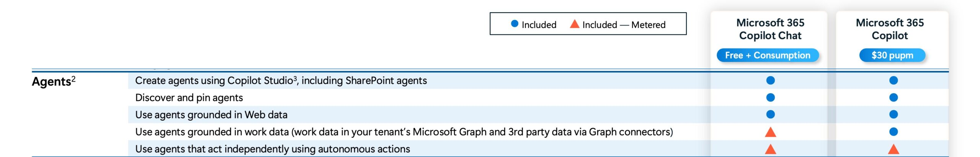980x157 pixels.
Task: Click the orange Included — Metered legend triangle
Action: [x=574, y=24]
